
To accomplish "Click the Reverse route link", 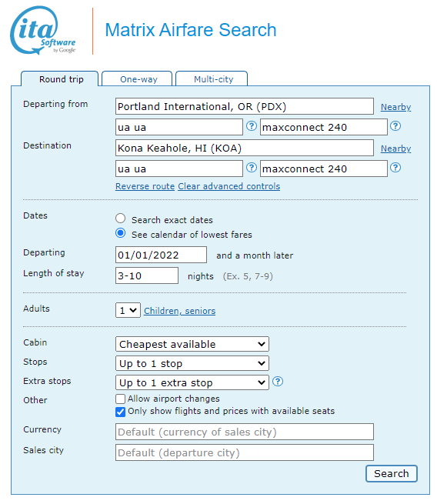I will tap(145, 186).
